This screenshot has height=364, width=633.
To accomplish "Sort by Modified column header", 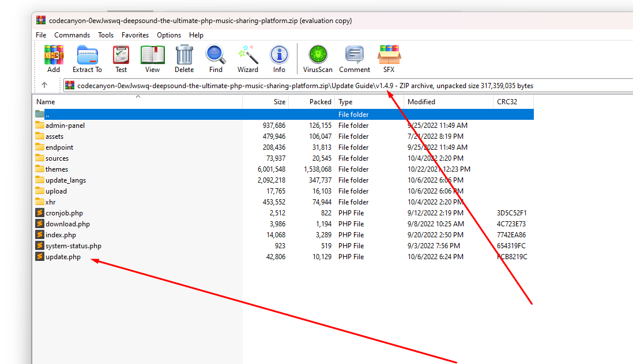I will tap(448, 102).
